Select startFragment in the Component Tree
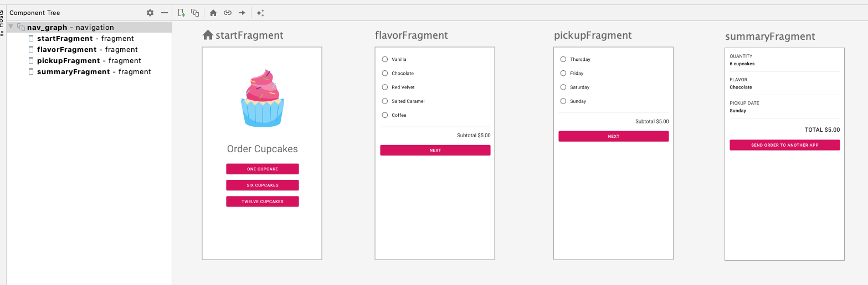The height and width of the screenshot is (285, 868). tap(65, 39)
